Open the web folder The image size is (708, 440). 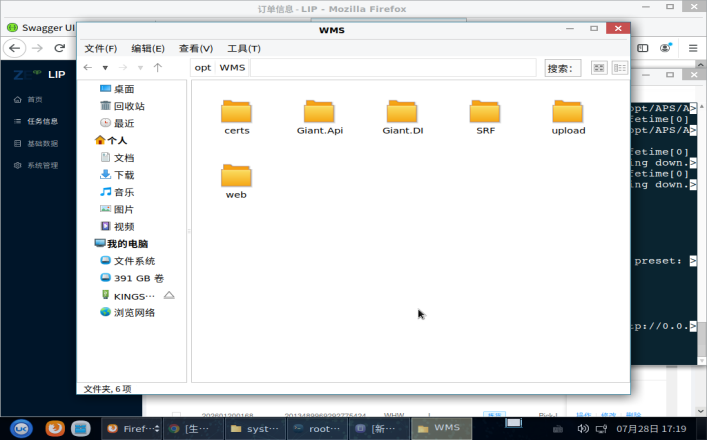(x=236, y=181)
